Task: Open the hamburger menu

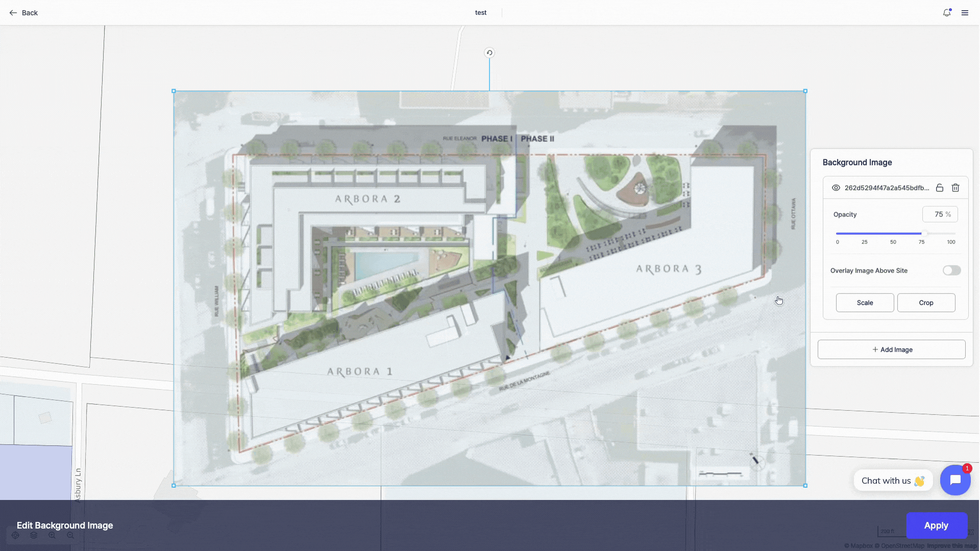Action: (965, 13)
